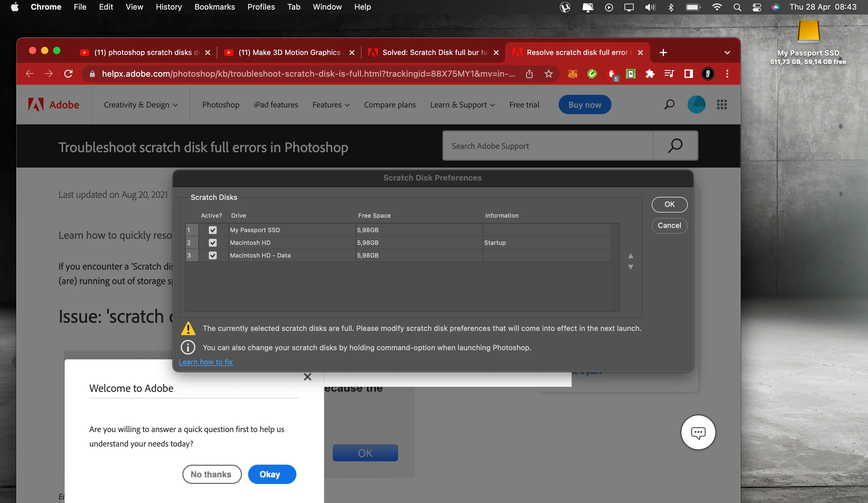Click the share page icon in address bar

coord(529,74)
